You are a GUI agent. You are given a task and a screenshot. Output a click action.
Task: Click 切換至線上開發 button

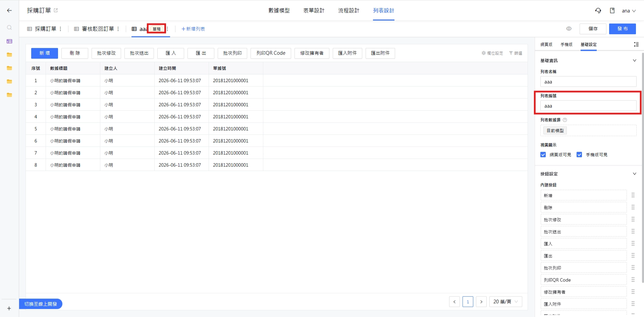[x=41, y=304]
